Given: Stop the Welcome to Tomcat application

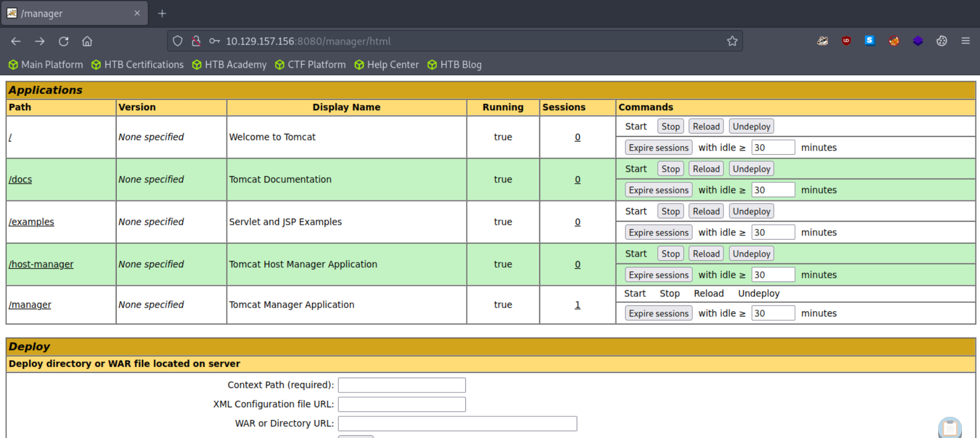Looking at the screenshot, I should pos(670,126).
